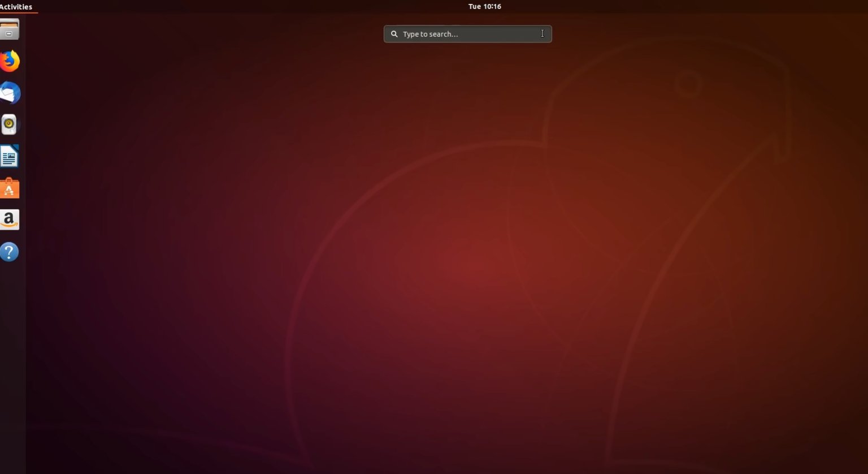868x474 pixels.
Task: Create a document with the Writer dock icon
Action: pyautogui.click(x=9, y=156)
